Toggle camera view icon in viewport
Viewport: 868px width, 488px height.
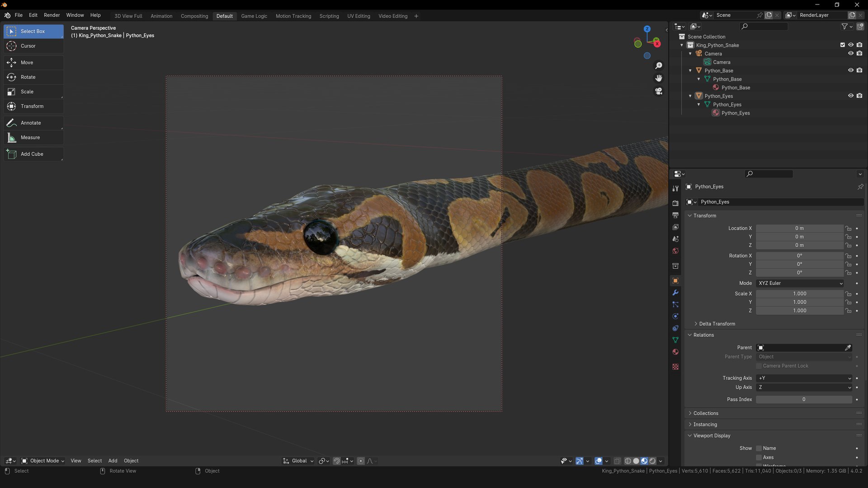(659, 91)
